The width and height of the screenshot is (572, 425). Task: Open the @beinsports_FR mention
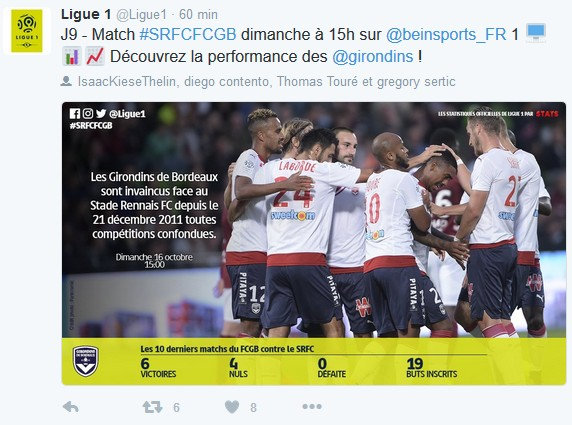446,34
